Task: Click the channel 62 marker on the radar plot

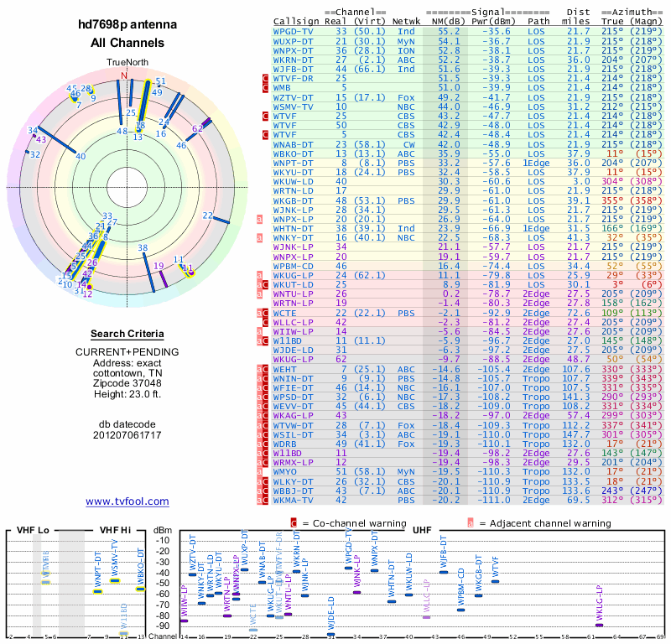Action: click(197, 129)
